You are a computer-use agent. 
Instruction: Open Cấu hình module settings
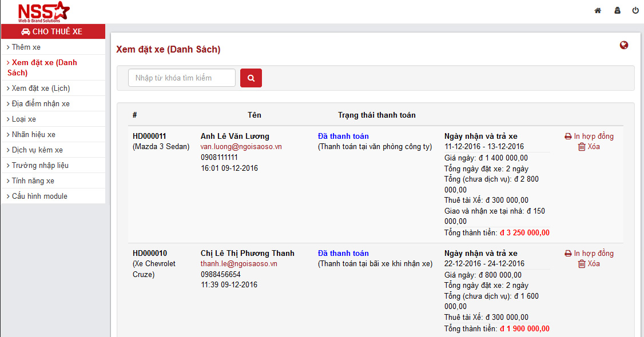coord(39,196)
